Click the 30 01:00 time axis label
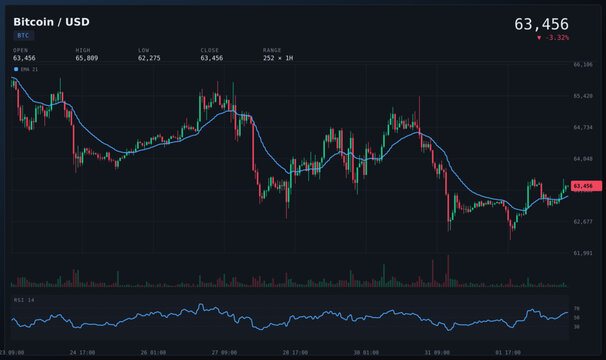The width and height of the screenshot is (606, 360). pyautogui.click(x=366, y=353)
